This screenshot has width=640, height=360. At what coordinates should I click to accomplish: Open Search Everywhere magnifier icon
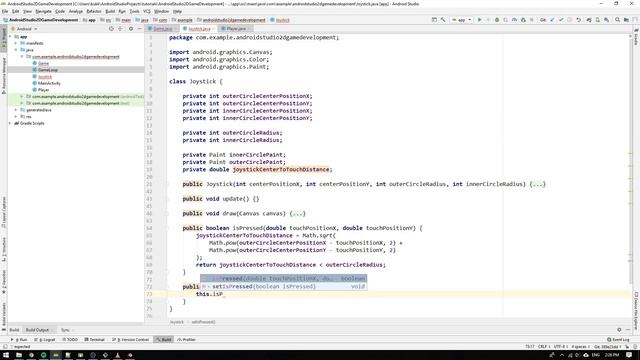pos(618,20)
